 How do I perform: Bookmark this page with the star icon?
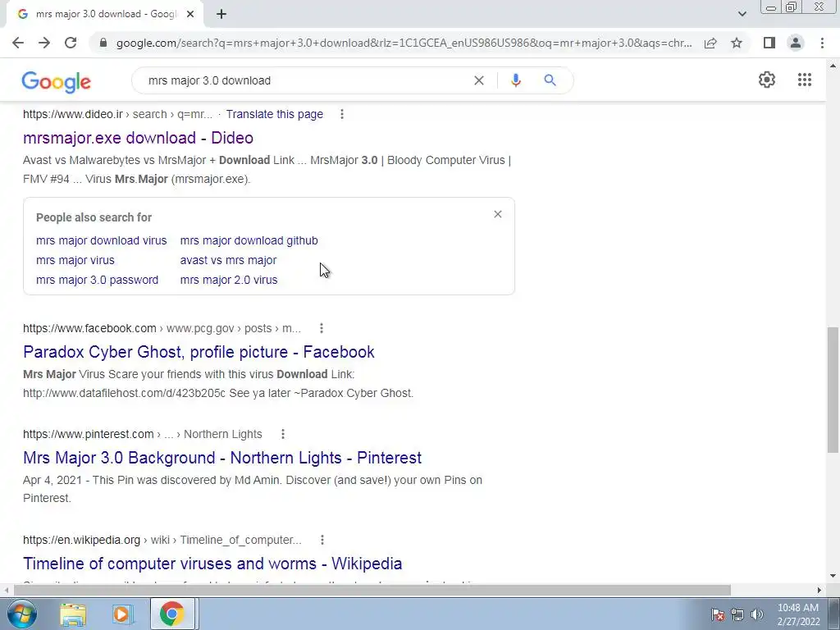(737, 43)
